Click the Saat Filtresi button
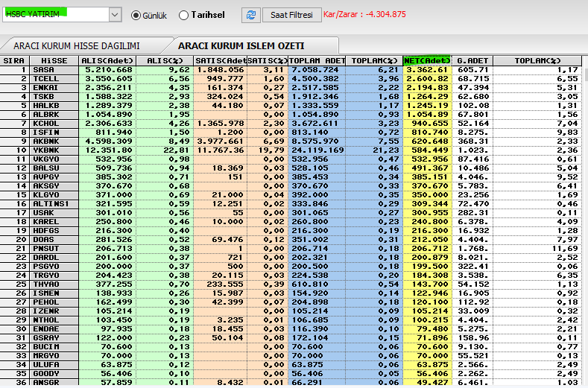588x388 pixels. [291, 15]
